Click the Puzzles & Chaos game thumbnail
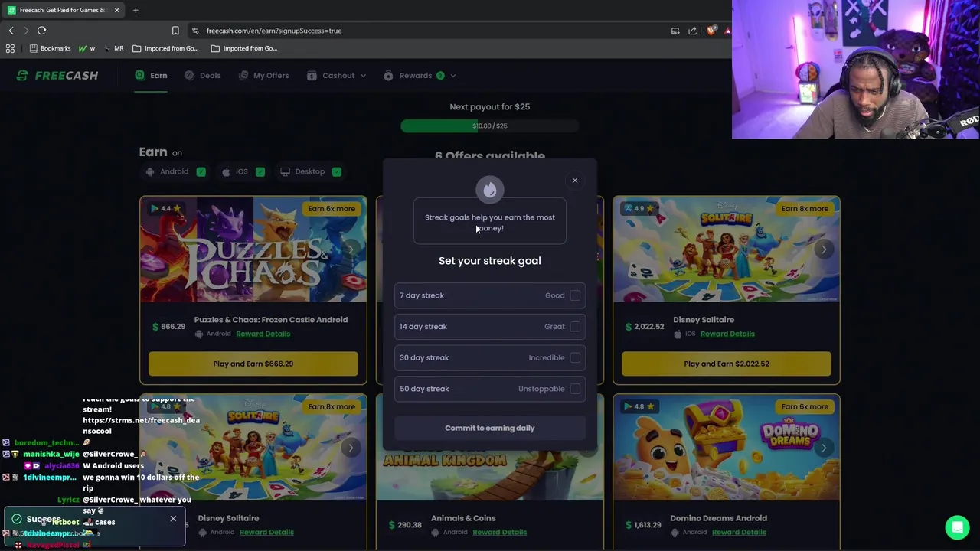Viewport: 980px width, 551px height. click(x=253, y=249)
